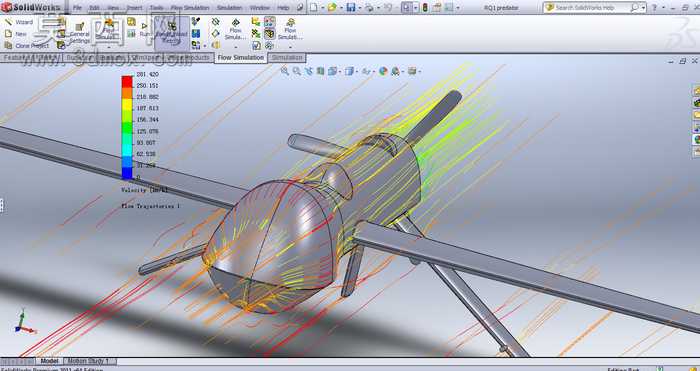This screenshot has height=371, width=700.
Task: Click the RQ1 predator document title
Action: point(501,8)
